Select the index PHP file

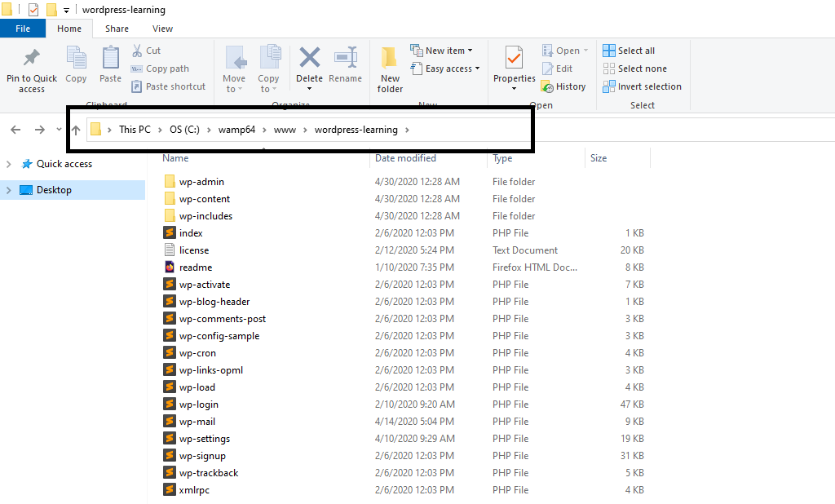point(191,232)
